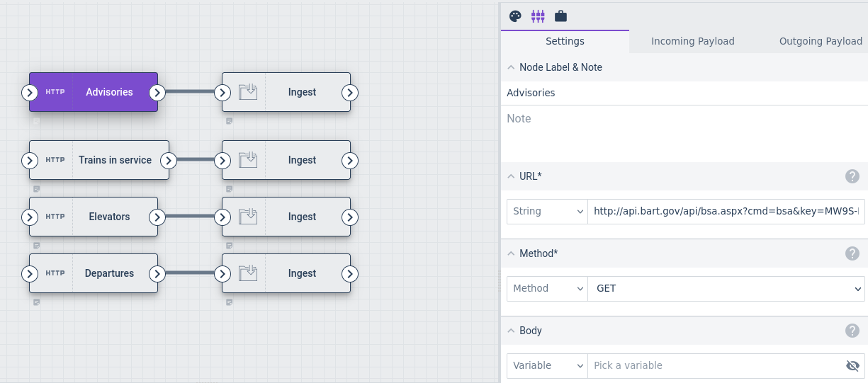Open the GET method dropdown
This screenshot has height=383, width=868.
[726, 288]
